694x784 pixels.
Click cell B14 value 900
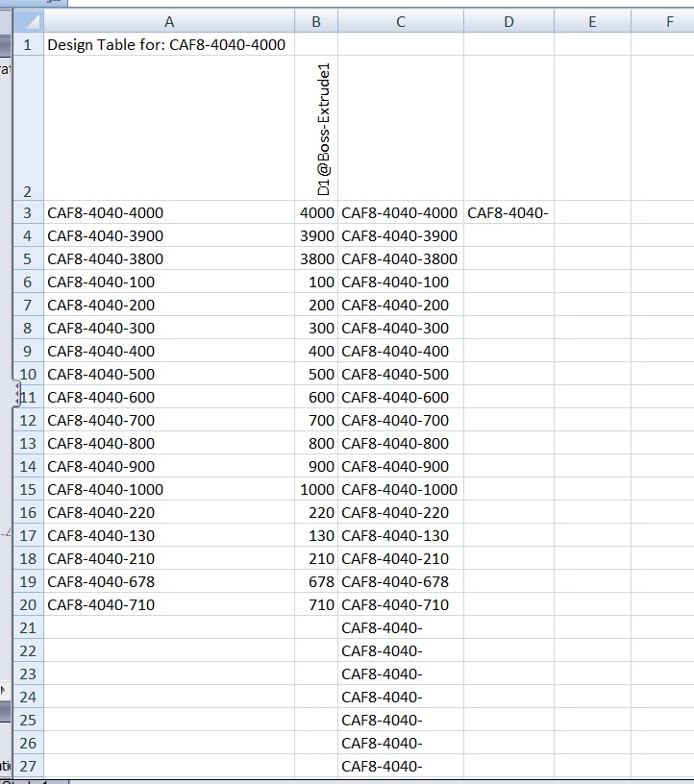316,466
